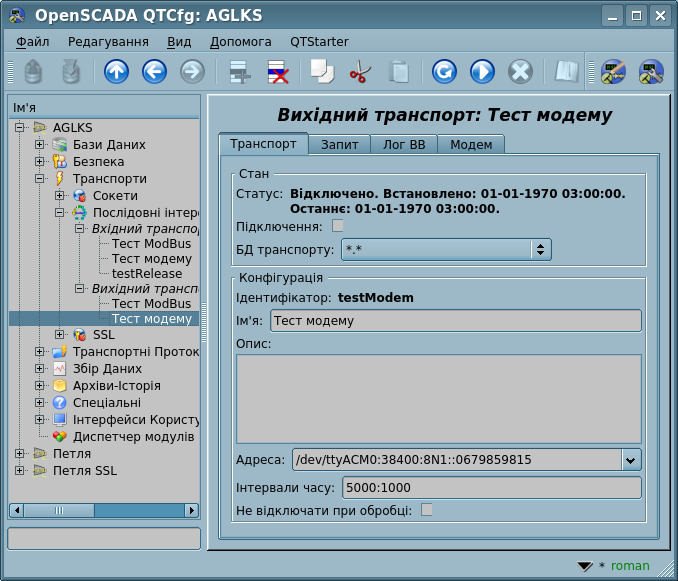Click the Спеціальні question mark icon
This screenshot has width=678, height=581.
click(x=60, y=402)
